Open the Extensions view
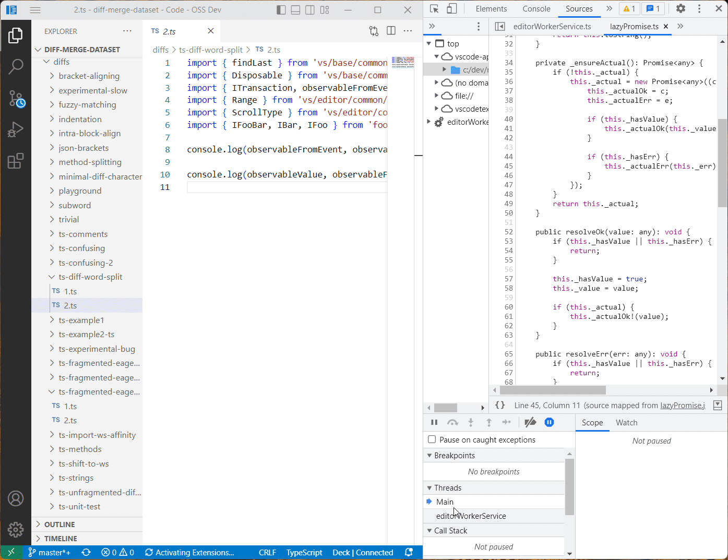This screenshot has width=728, height=560. 16,161
